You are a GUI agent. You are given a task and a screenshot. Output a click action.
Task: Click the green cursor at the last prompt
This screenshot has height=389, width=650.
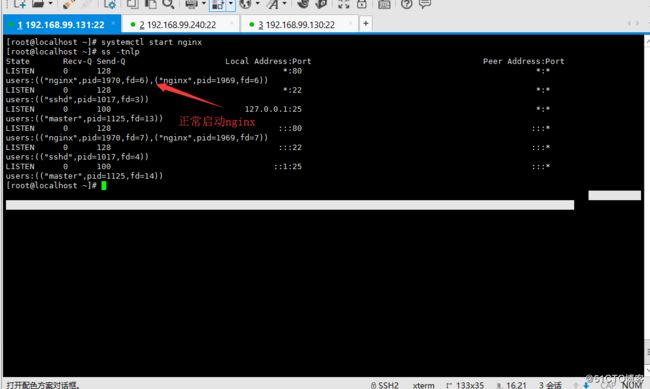point(104,186)
